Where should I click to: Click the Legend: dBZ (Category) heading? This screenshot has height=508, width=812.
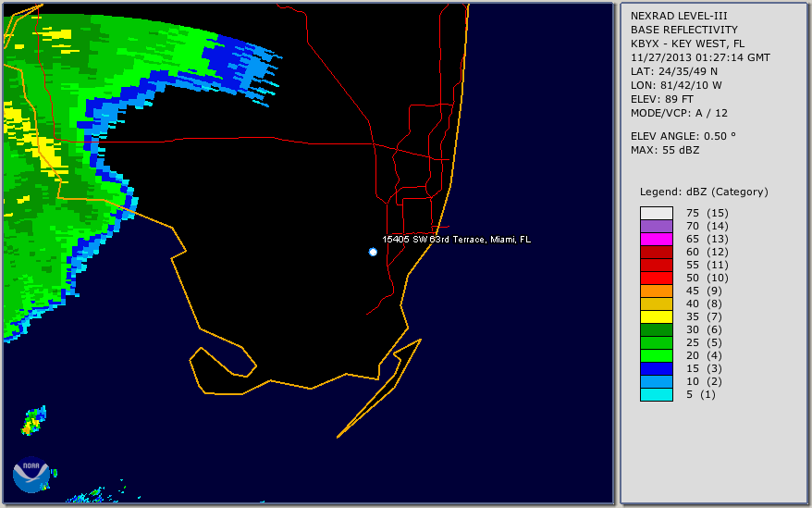click(704, 192)
